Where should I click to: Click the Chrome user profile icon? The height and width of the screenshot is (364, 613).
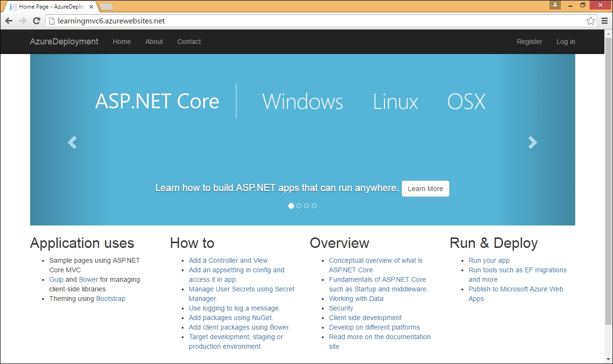tap(555, 5)
